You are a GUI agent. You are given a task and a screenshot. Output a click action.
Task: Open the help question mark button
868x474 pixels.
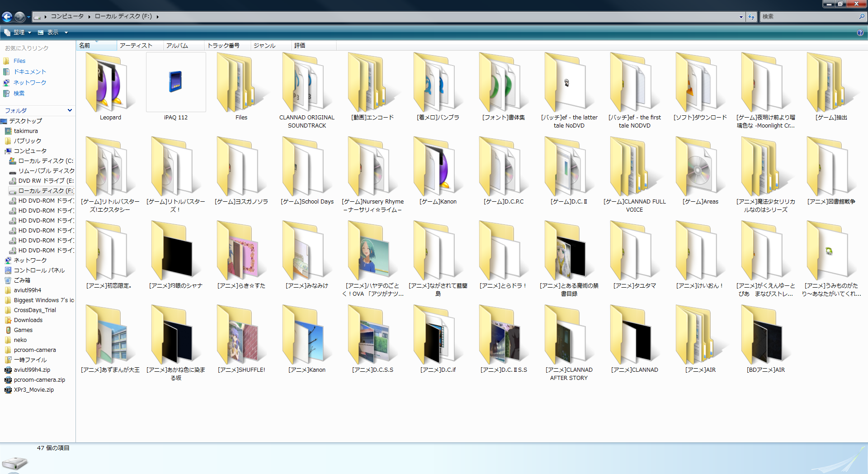[x=860, y=33]
